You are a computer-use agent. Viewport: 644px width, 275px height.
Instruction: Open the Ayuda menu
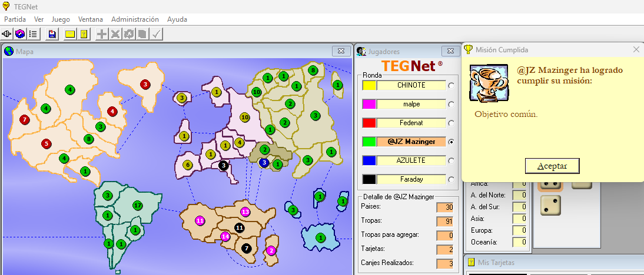coord(177,19)
